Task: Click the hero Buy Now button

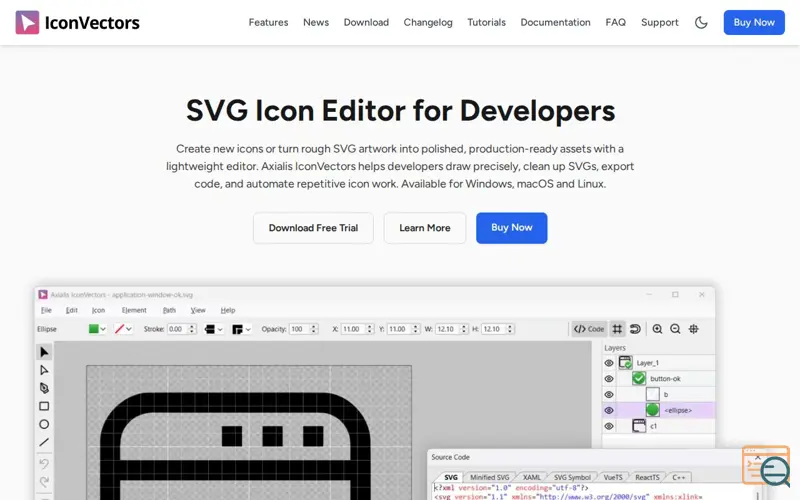Action: (512, 228)
